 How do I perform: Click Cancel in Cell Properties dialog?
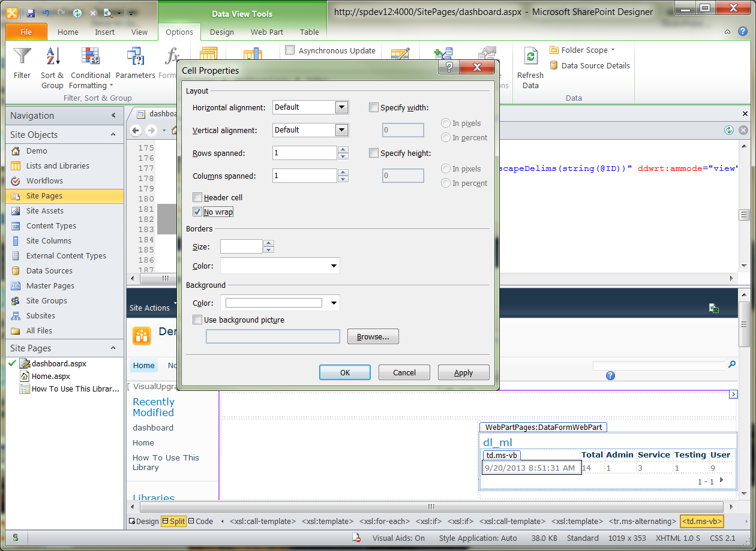coord(404,372)
